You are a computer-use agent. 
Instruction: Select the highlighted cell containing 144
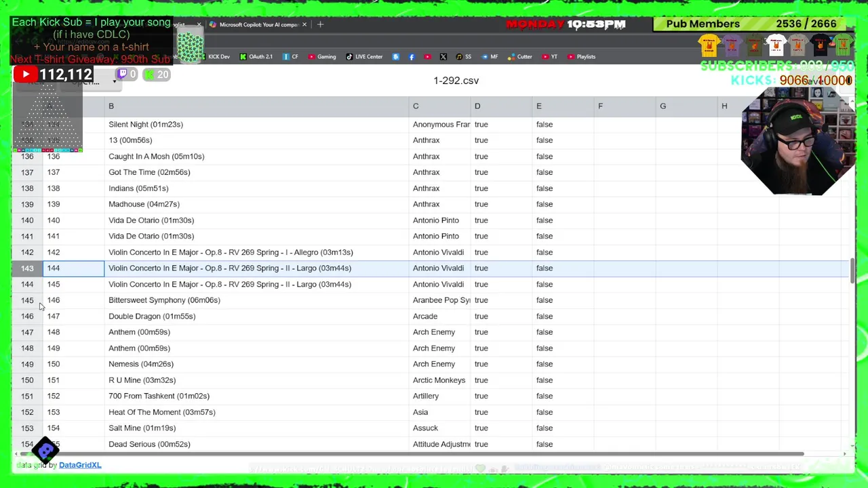(x=73, y=268)
